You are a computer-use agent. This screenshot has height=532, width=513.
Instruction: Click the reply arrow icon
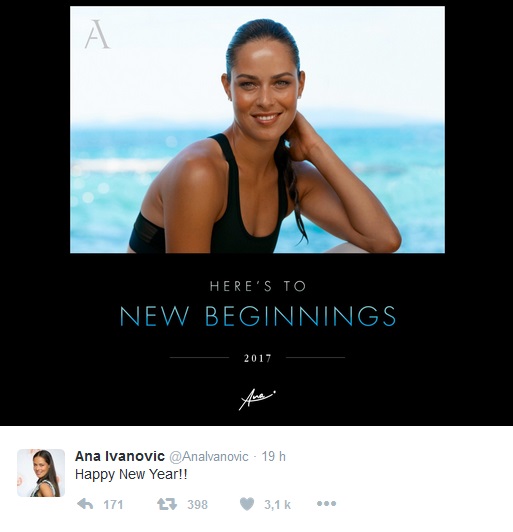(x=85, y=504)
